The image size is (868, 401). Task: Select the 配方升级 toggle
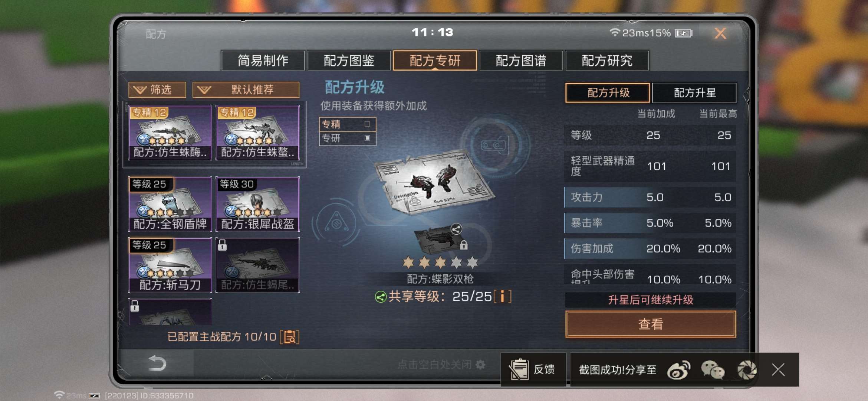point(608,92)
